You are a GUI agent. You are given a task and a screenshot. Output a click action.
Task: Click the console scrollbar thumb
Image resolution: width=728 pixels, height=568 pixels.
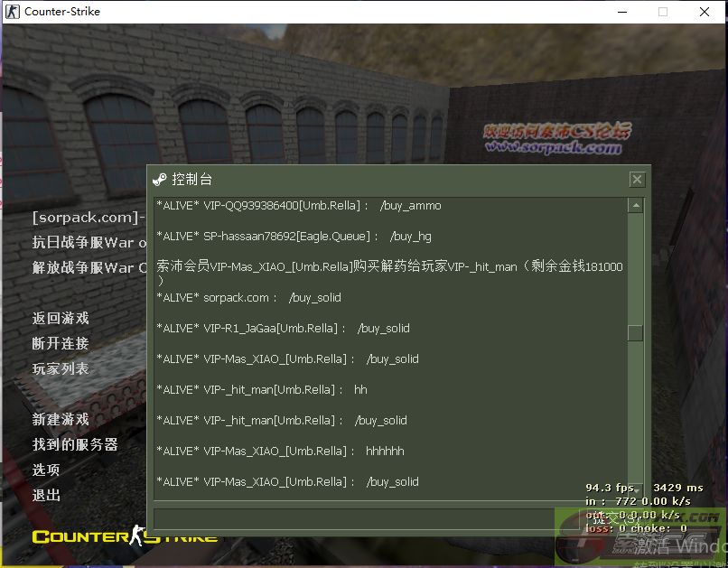[636, 332]
